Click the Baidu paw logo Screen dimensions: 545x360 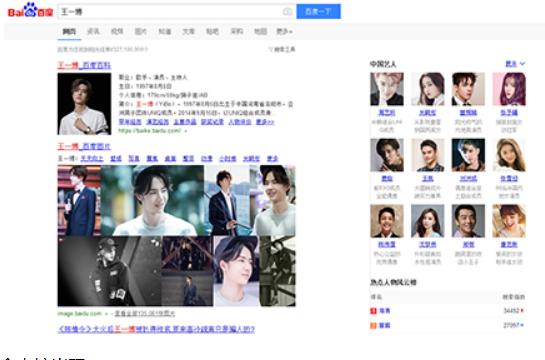click(30, 10)
